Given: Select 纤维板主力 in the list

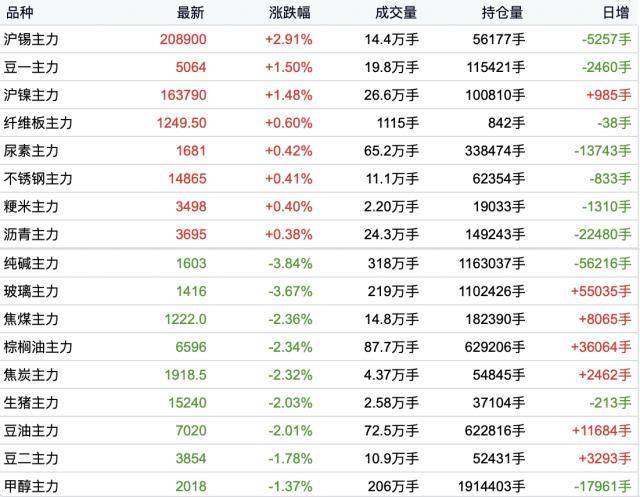Looking at the screenshot, I should pyautogui.click(x=39, y=123).
